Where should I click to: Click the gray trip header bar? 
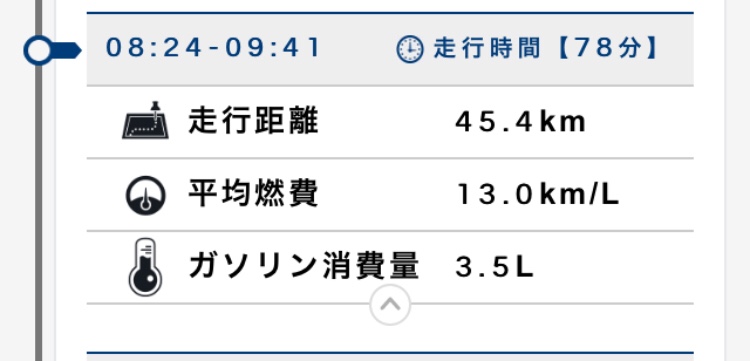[x=390, y=50]
